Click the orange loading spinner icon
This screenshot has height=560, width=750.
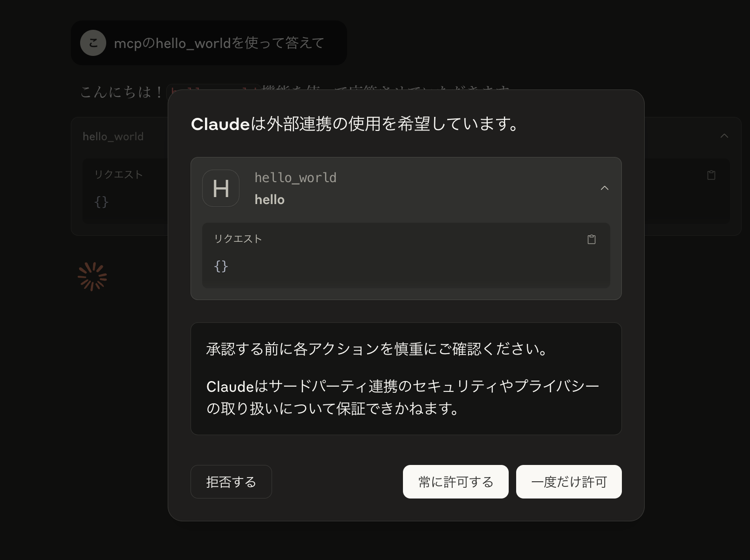pos(92,277)
